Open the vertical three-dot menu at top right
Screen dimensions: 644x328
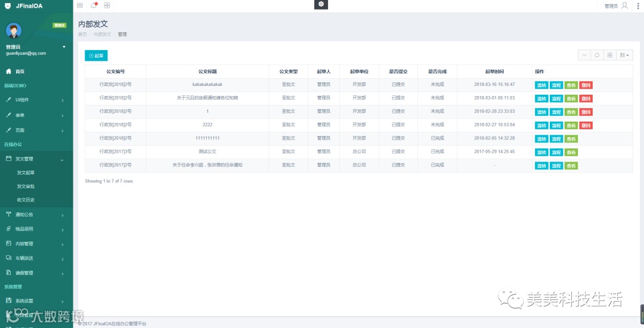[638, 6]
